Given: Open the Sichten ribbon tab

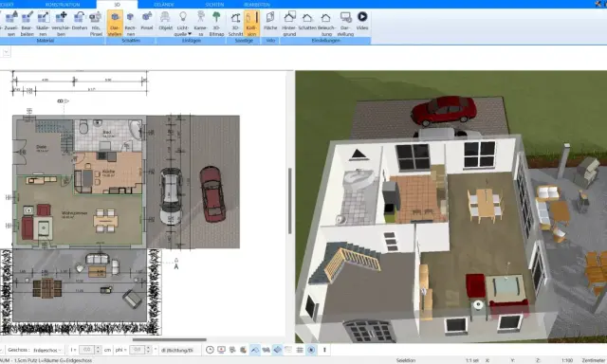Looking at the screenshot, I should [214, 4].
